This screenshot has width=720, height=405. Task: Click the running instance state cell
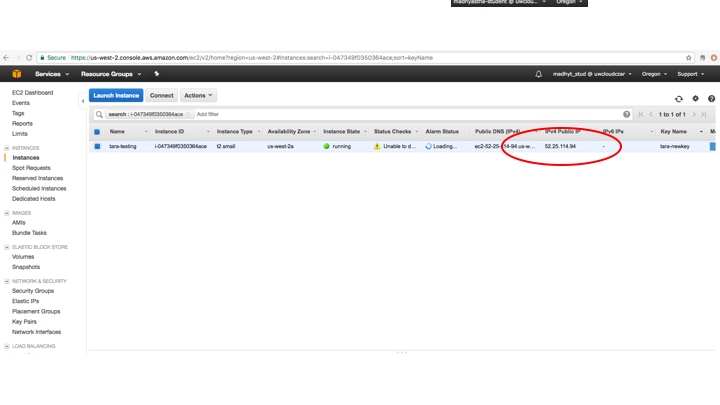tap(337, 146)
